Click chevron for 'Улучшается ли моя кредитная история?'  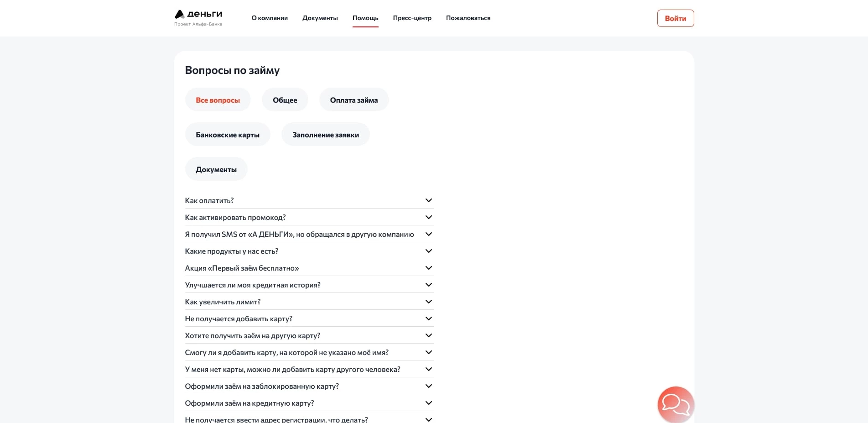[x=428, y=285]
